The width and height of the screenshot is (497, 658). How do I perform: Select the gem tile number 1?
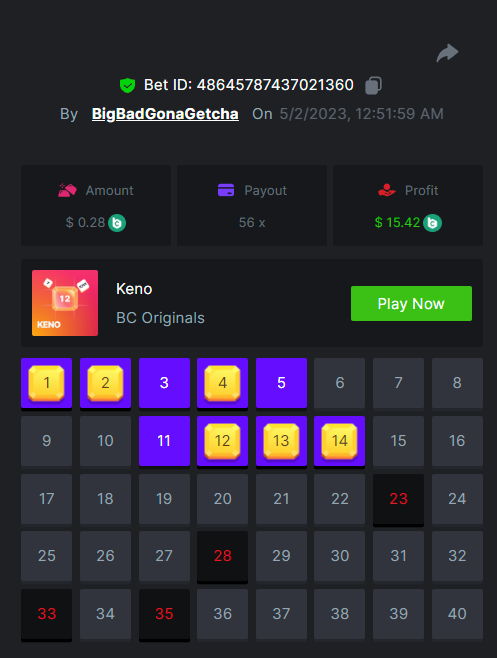pos(47,383)
